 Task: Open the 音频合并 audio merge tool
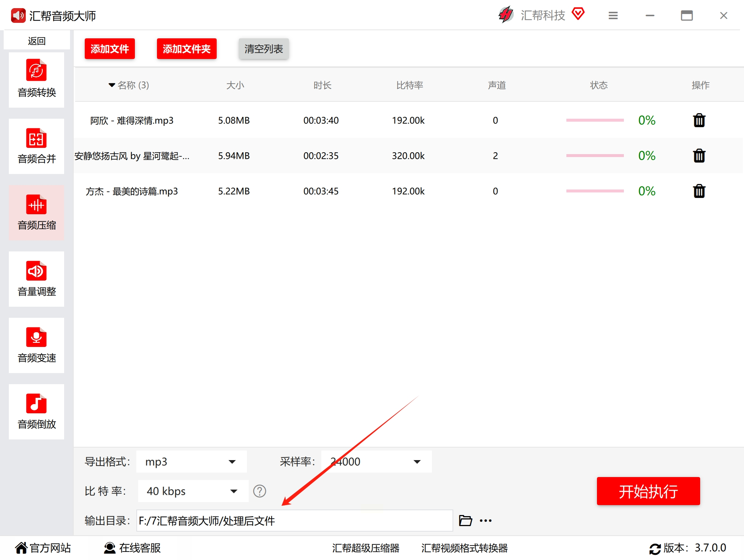pos(36,146)
